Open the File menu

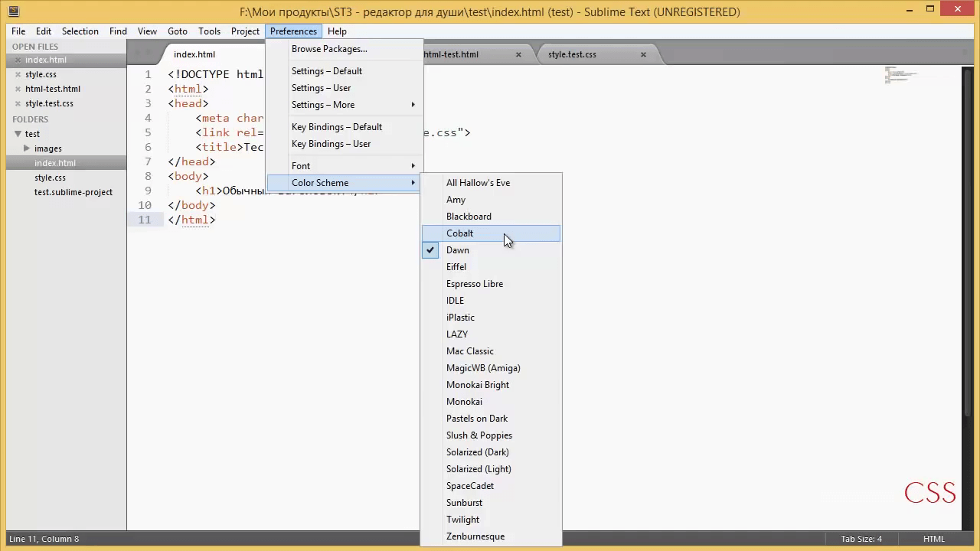coord(18,31)
